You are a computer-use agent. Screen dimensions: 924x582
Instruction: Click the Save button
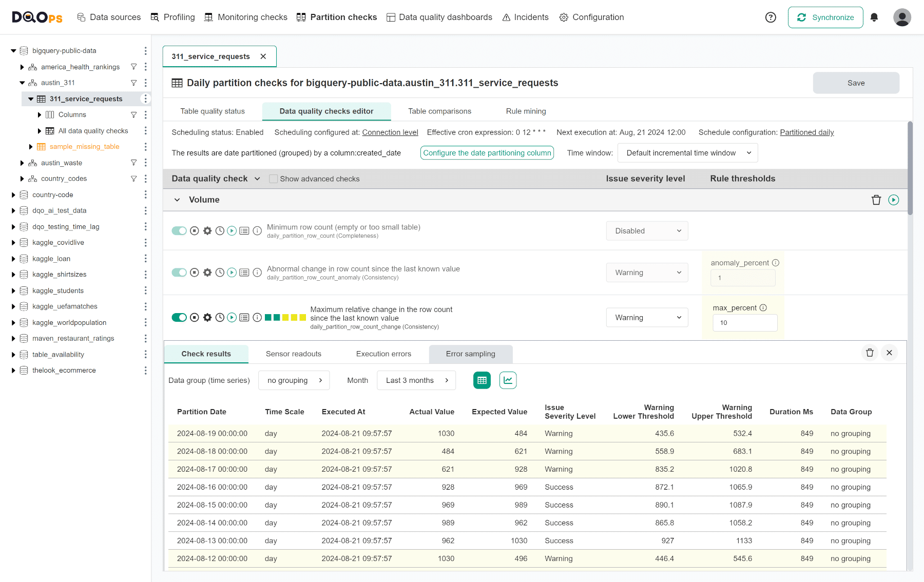pyautogui.click(x=856, y=83)
